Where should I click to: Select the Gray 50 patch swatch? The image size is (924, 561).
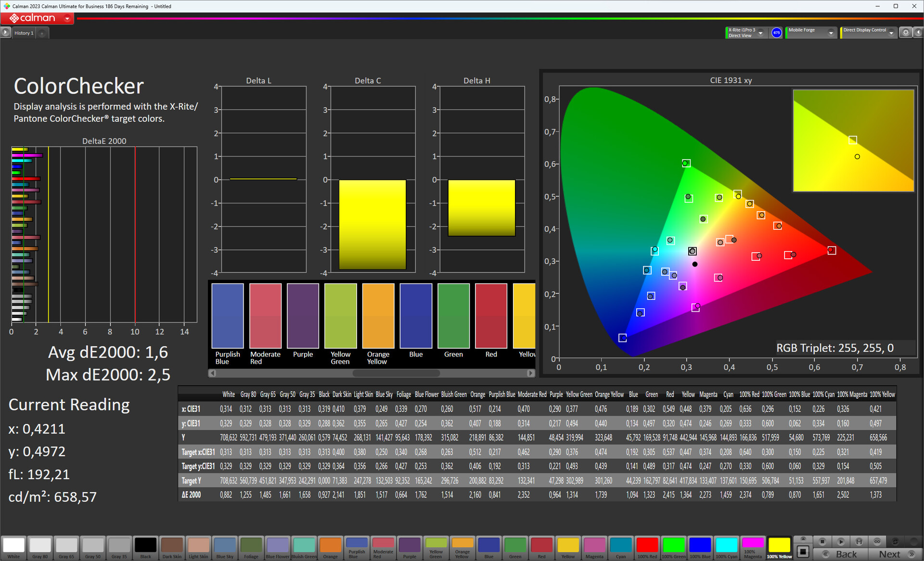click(93, 548)
